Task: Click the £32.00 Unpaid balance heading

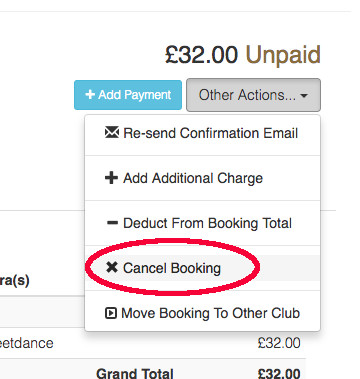Action: click(243, 55)
